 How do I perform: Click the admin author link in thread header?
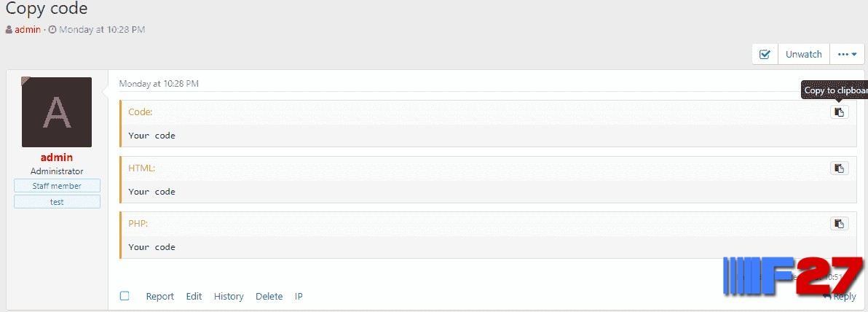tap(28, 30)
